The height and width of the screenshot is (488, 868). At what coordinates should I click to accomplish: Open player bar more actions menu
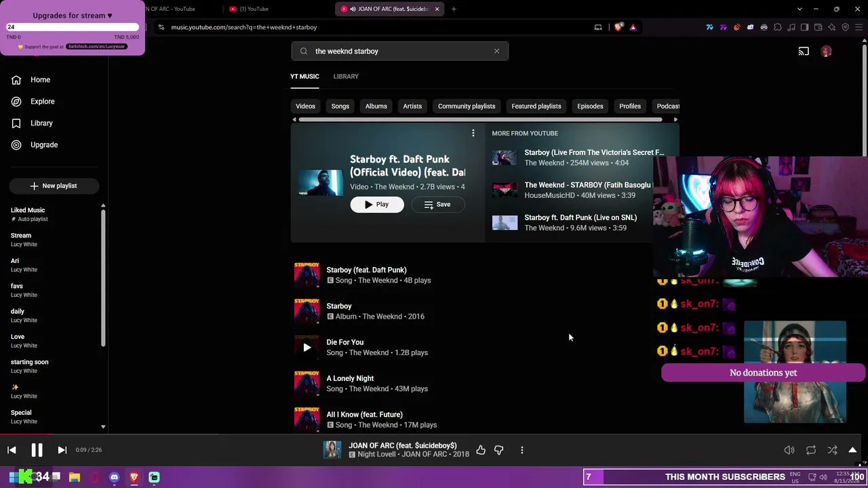coord(521,450)
